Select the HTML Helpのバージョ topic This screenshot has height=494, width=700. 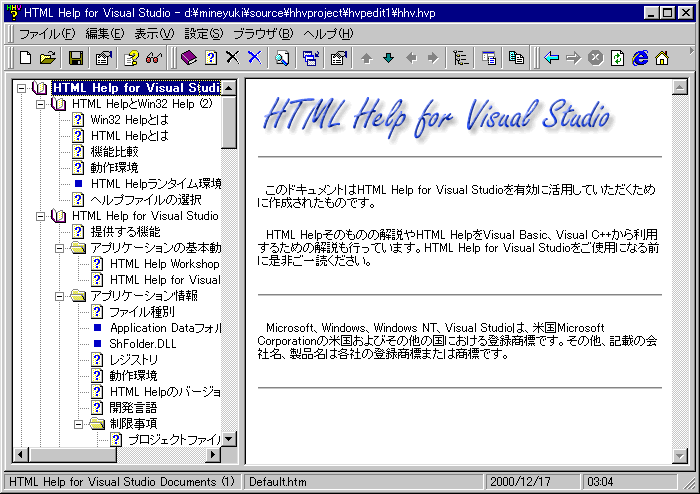tap(165, 392)
